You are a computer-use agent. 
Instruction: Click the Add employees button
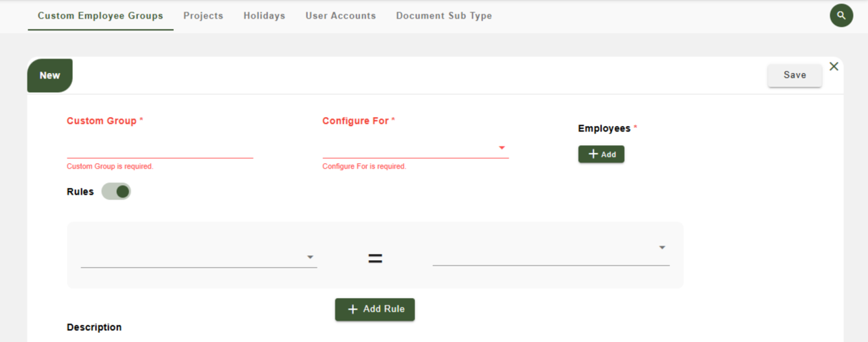click(601, 154)
